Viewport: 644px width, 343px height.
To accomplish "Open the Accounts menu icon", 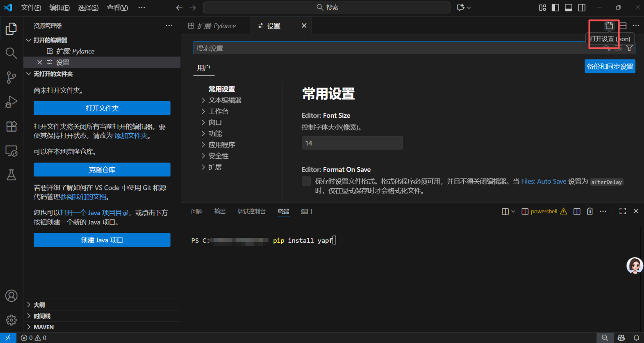I will (x=11, y=296).
